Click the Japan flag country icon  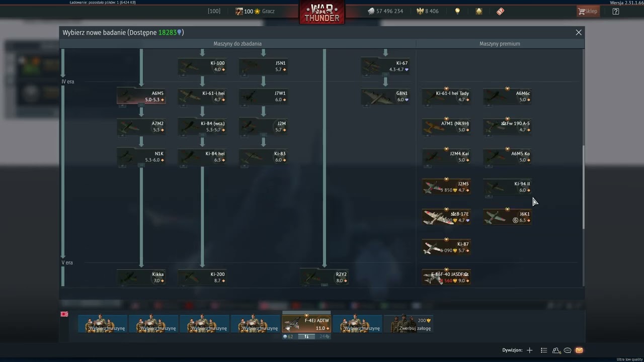(64, 314)
